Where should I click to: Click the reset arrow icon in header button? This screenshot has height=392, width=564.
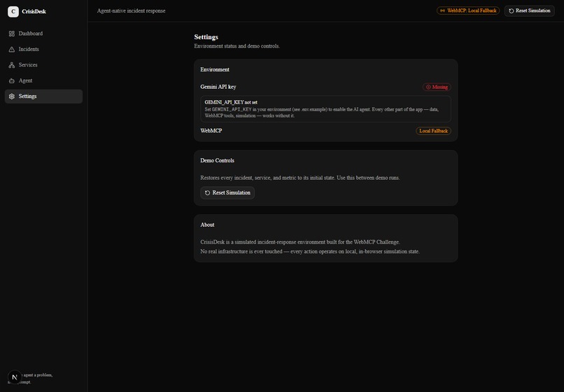(511, 10)
